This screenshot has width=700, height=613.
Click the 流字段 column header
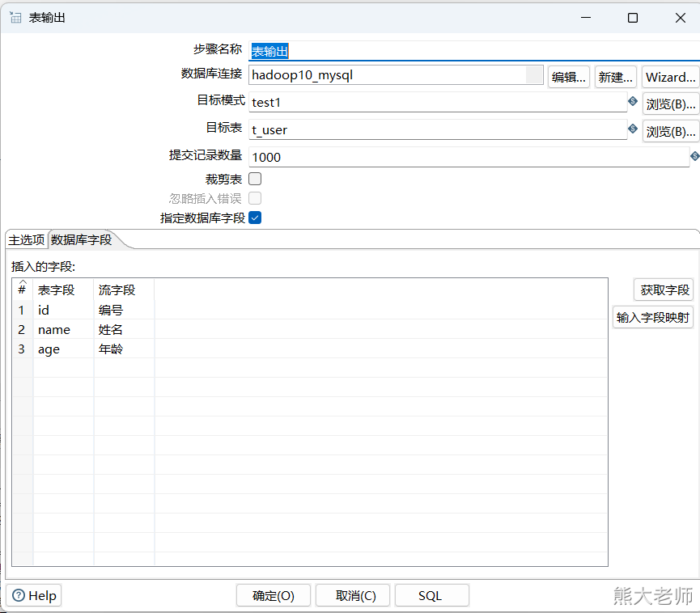[124, 290]
